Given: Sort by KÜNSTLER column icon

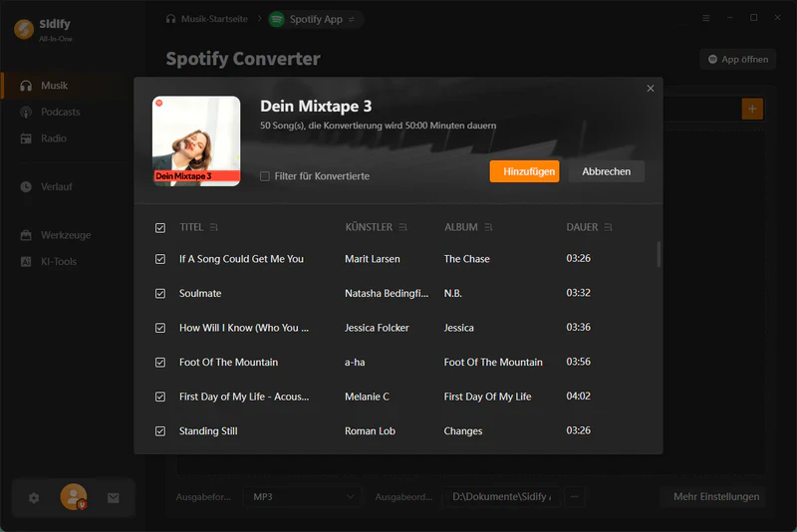Looking at the screenshot, I should click(403, 227).
